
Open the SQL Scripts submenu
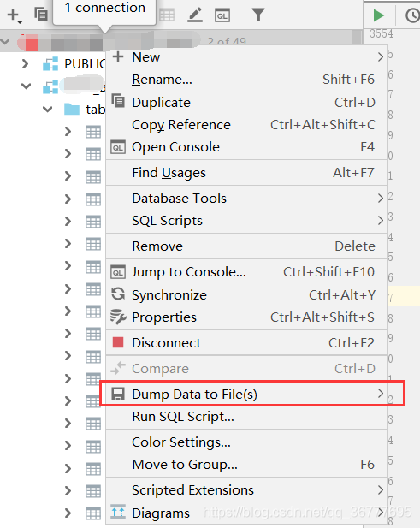point(247,221)
